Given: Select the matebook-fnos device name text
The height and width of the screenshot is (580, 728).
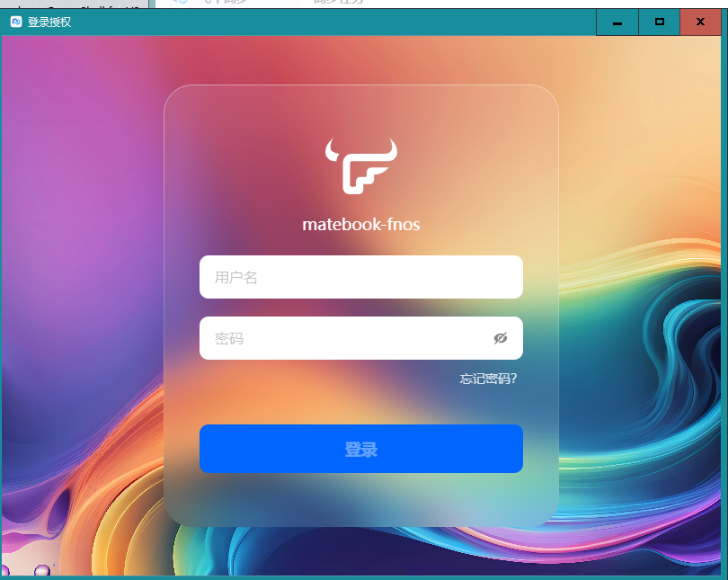Looking at the screenshot, I should 360,225.
